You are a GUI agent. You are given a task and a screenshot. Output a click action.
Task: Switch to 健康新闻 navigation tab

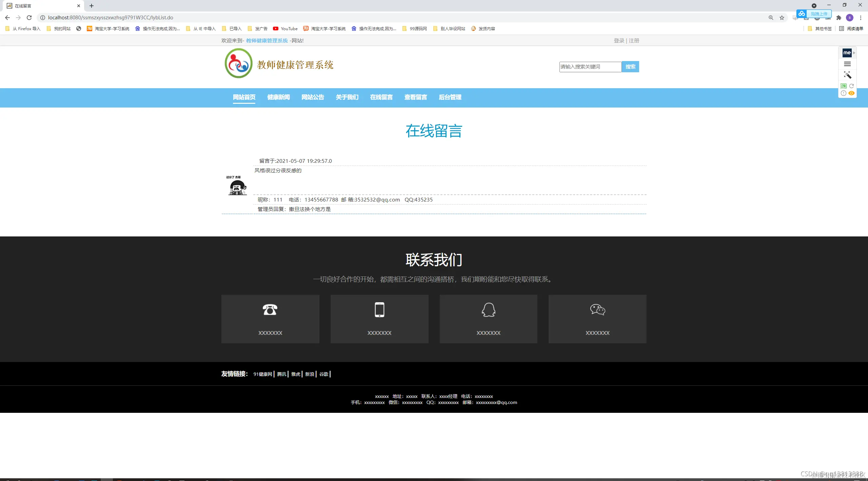(278, 98)
